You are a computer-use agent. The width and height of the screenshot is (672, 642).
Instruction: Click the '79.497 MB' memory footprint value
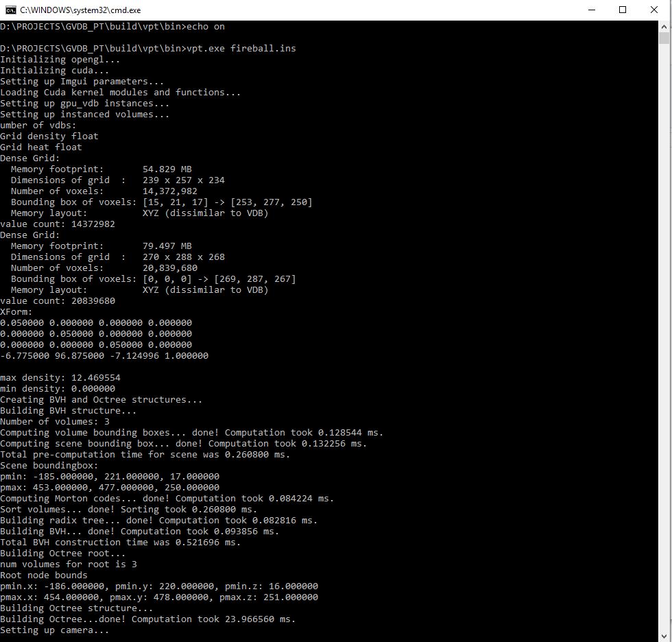tap(167, 246)
